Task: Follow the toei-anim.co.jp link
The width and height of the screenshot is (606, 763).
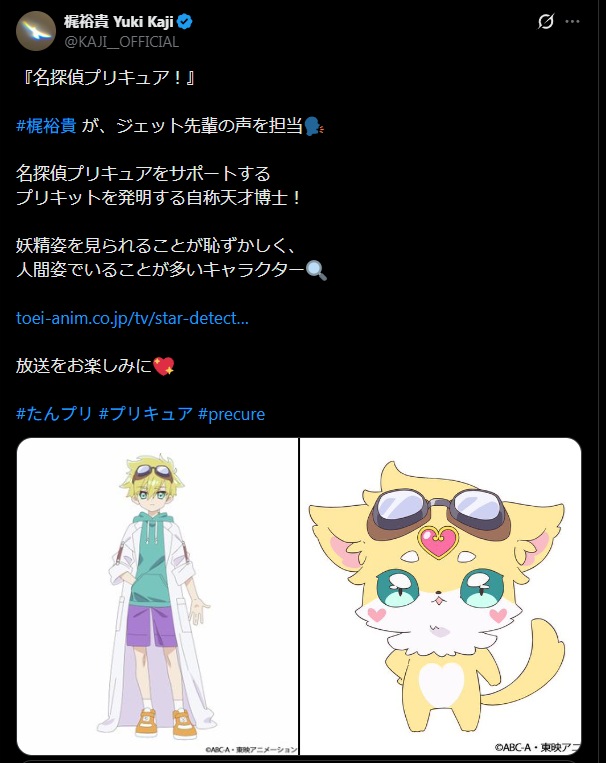Action: tap(132, 318)
